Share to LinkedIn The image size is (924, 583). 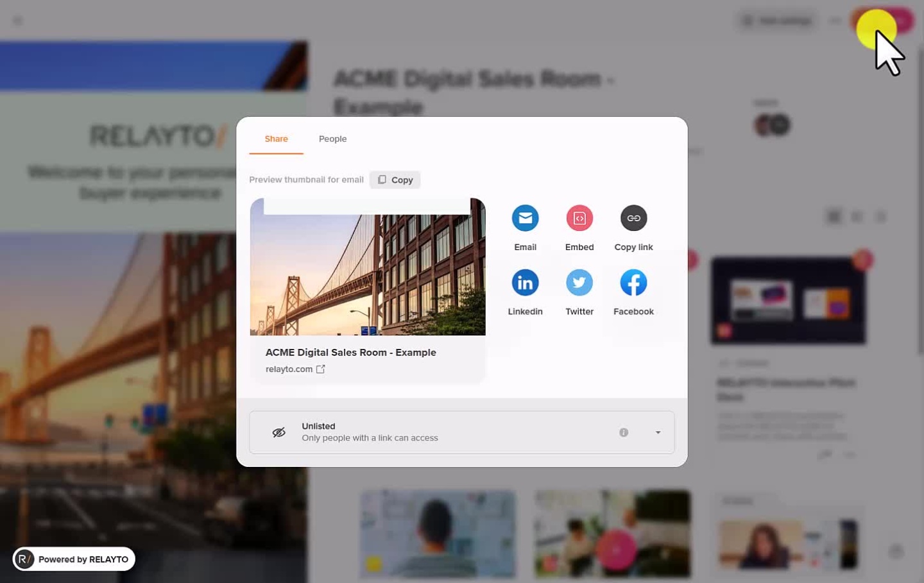tap(525, 283)
